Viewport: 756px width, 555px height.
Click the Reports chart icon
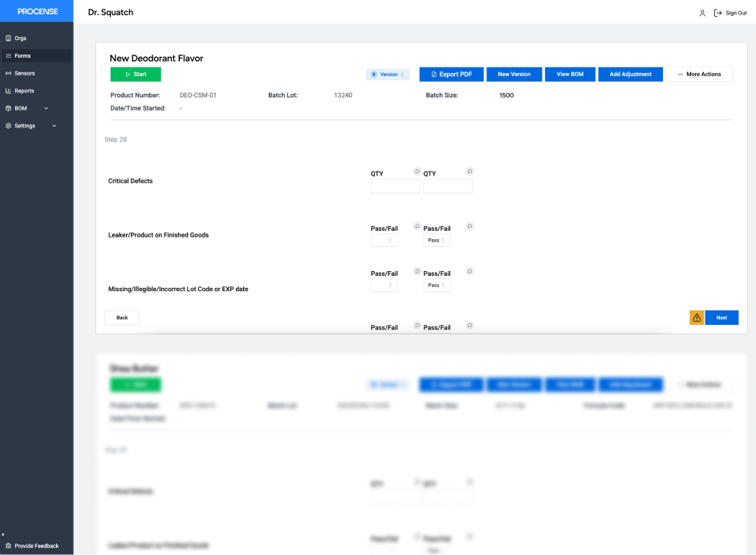pos(8,91)
